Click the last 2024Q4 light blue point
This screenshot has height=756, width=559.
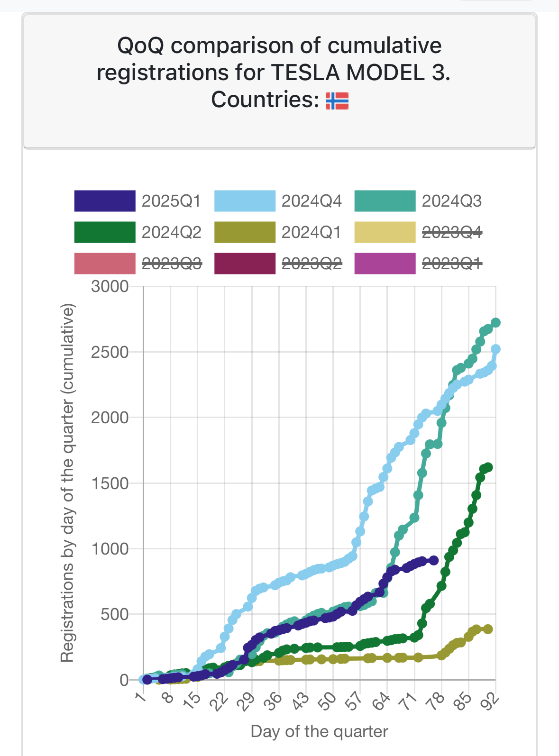(495, 349)
